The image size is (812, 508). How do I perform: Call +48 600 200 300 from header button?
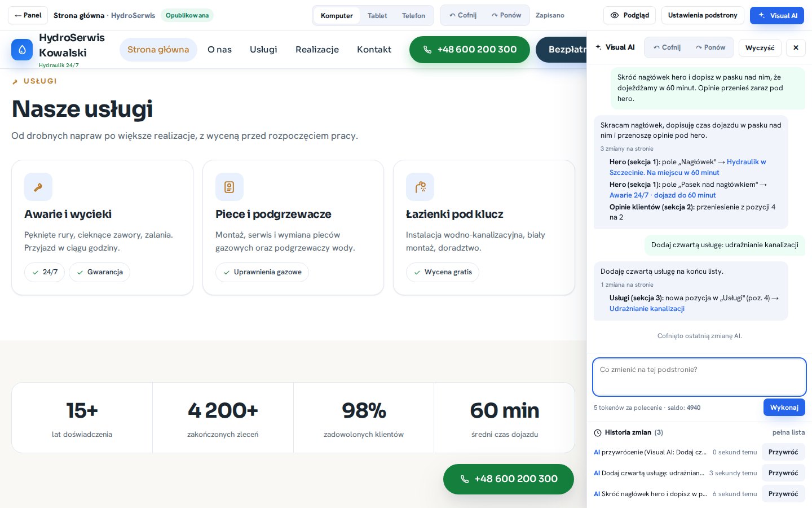click(x=470, y=50)
